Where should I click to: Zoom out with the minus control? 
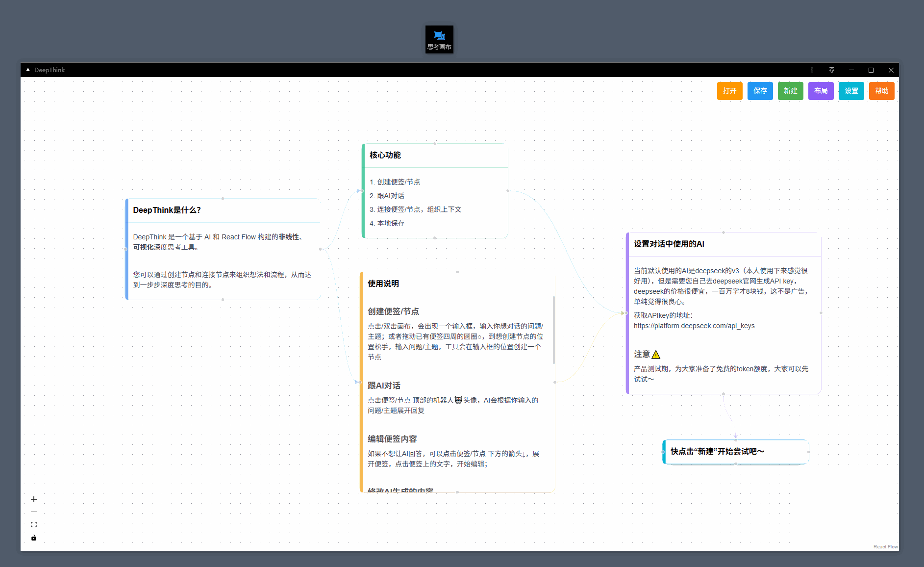point(34,512)
